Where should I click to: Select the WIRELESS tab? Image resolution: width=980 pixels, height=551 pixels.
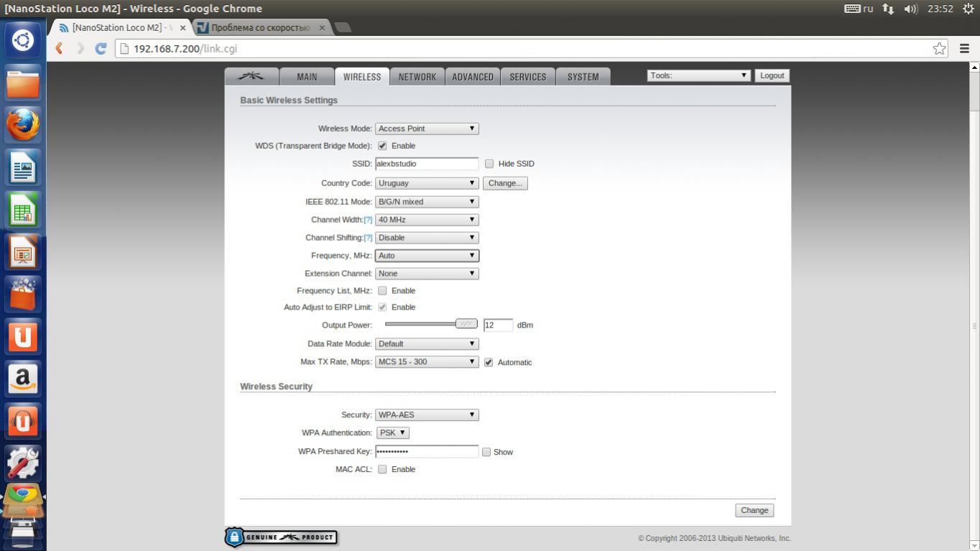pos(362,77)
